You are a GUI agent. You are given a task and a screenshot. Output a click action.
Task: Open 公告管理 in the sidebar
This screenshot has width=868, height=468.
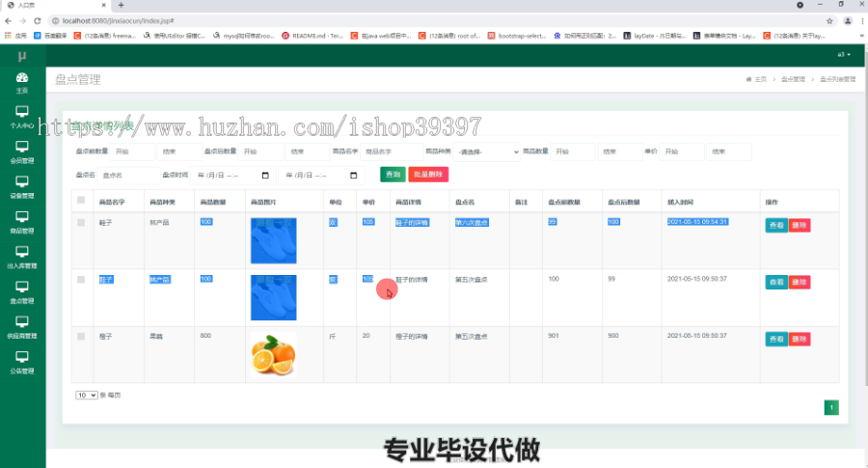[x=22, y=363]
